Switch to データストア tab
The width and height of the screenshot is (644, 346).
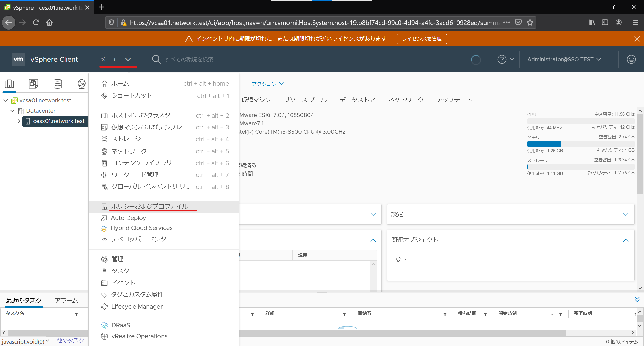(x=357, y=100)
